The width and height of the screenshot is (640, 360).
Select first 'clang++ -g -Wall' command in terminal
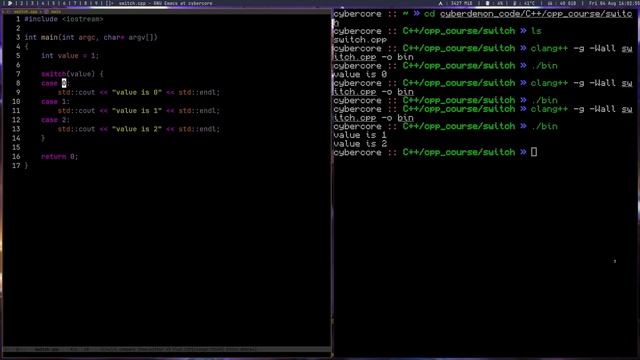click(x=573, y=49)
